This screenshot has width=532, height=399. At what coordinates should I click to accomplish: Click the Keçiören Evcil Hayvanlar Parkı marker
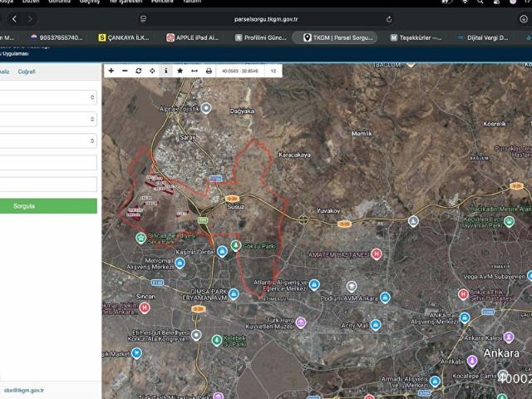pyautogui.click(x=509, y=222)
